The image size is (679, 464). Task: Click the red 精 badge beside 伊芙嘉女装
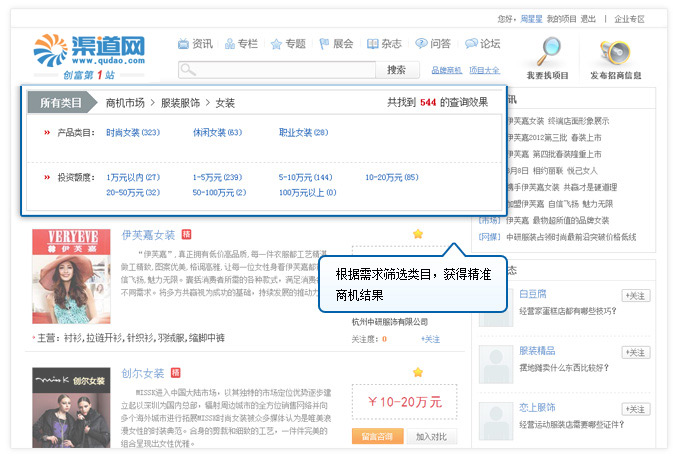[186, 234]
